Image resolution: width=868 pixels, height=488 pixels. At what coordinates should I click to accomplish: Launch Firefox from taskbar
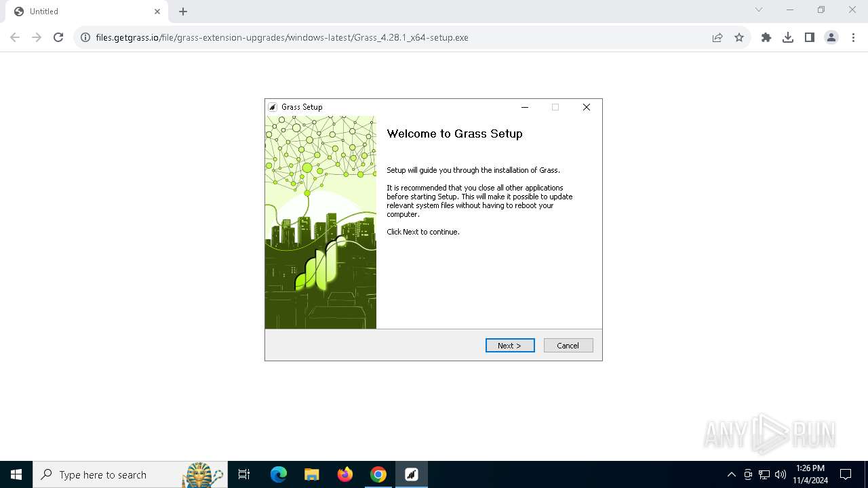coord(345,474)
